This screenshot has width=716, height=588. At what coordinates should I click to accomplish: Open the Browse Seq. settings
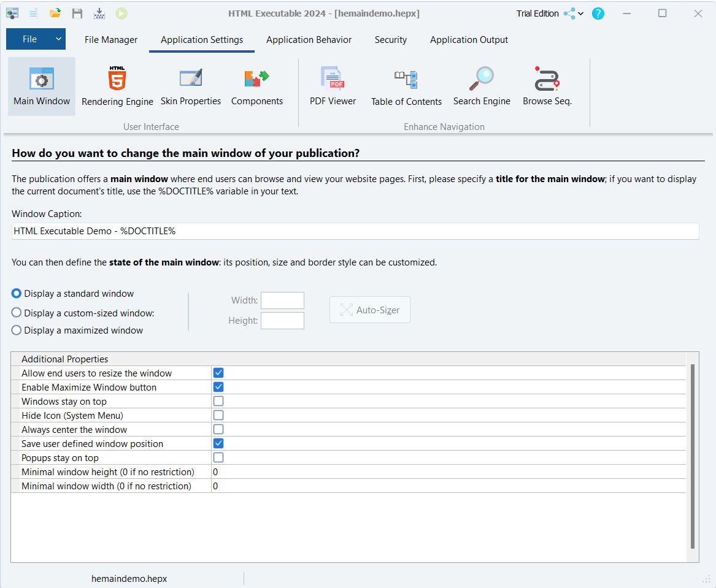pos(547,86)
